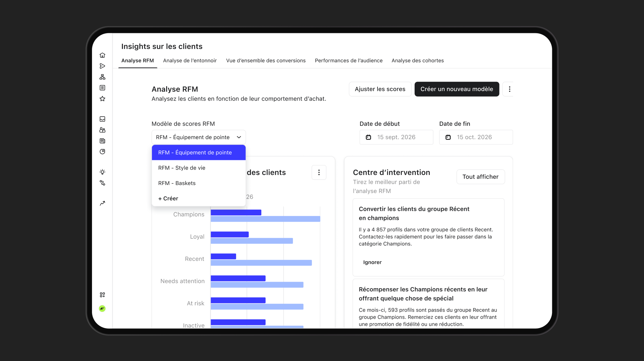This screenshot has width=644, height=361.
Task: Switch to Analyse de l'entonnoir tab
Action: [x=190, y=61]
